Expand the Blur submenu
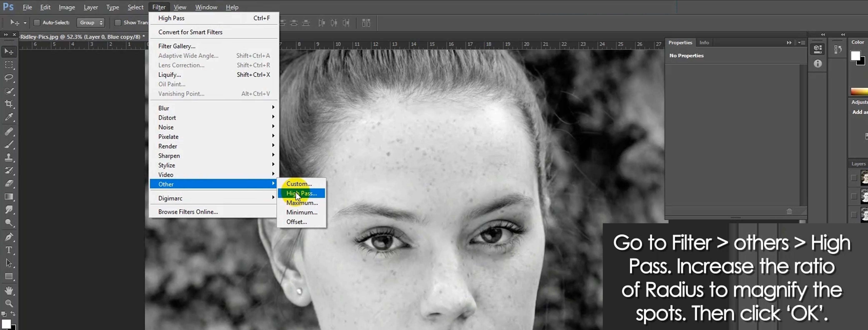Viewport: 868px width, 330px height. [x=214, y=108]
